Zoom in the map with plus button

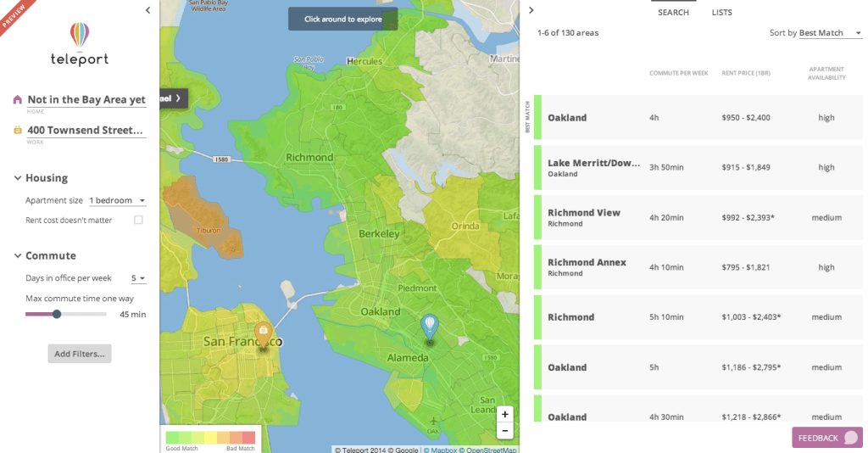(505, 414)
